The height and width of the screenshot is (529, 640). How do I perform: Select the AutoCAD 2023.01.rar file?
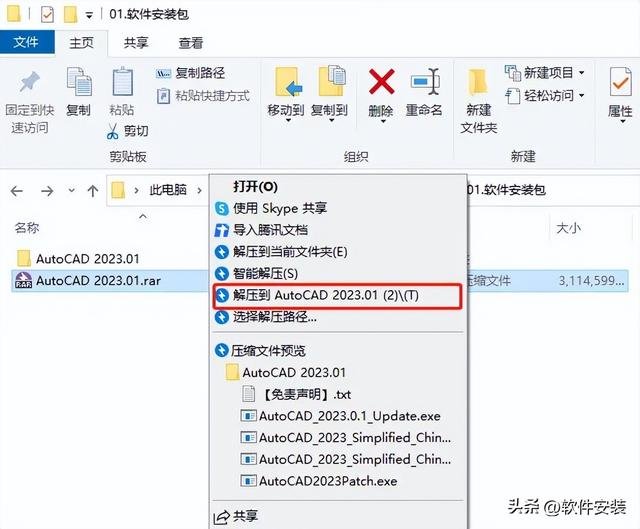pos(98,280)
